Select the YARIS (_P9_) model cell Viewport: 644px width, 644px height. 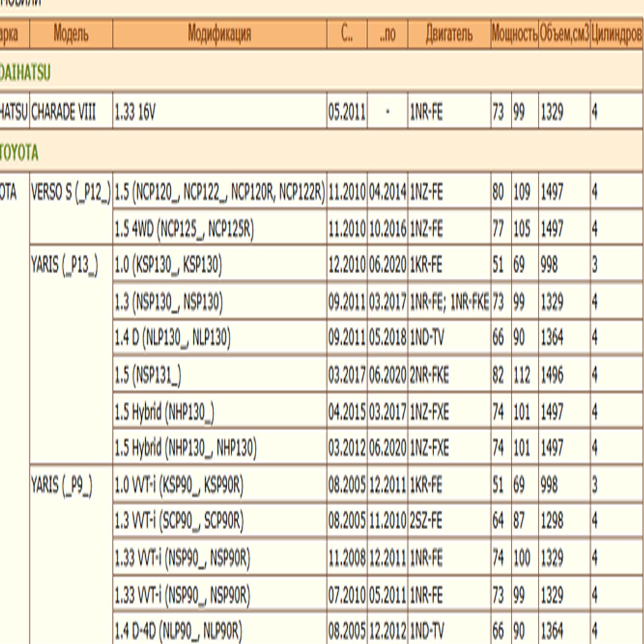tap(62, 485)
